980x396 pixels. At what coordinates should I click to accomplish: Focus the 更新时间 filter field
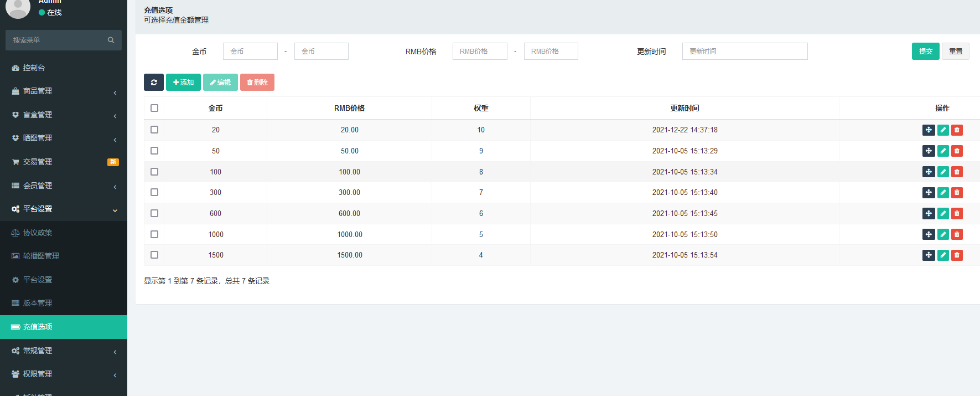pyautogui.click(x=745, y=51)
